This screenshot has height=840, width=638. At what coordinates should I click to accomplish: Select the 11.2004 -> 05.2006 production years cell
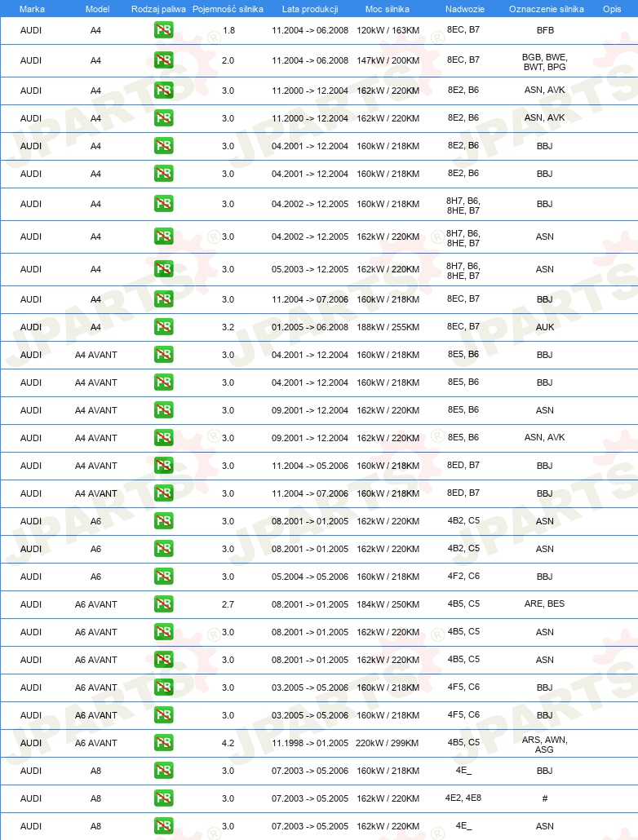click(x=310, y=466)
